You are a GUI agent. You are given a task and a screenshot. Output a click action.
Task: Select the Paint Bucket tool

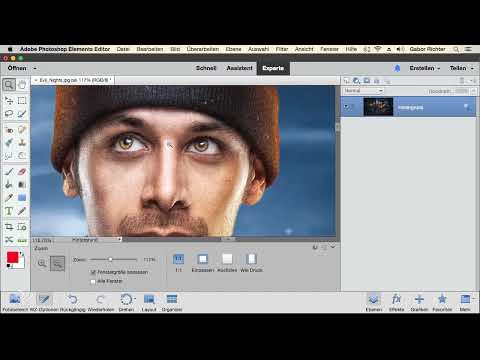(x=9, y=185)
